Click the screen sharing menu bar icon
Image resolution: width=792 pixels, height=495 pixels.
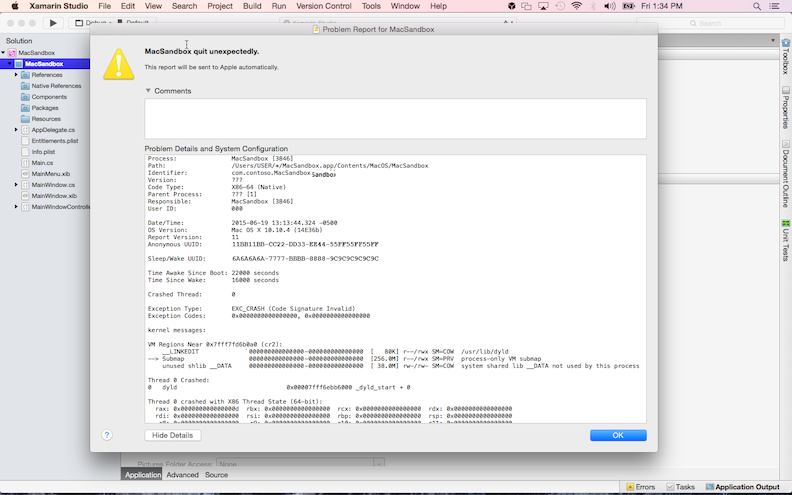pos(526,6)
